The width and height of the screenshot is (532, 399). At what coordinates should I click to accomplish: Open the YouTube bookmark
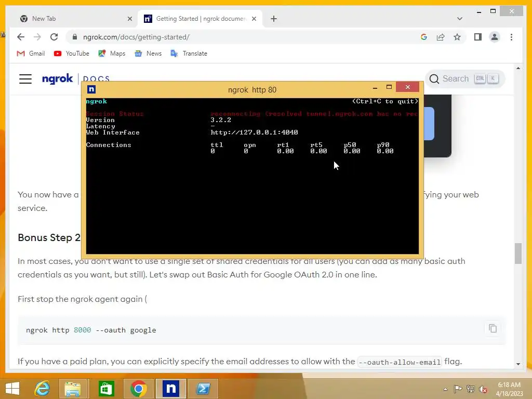click(x=71, y=54)
